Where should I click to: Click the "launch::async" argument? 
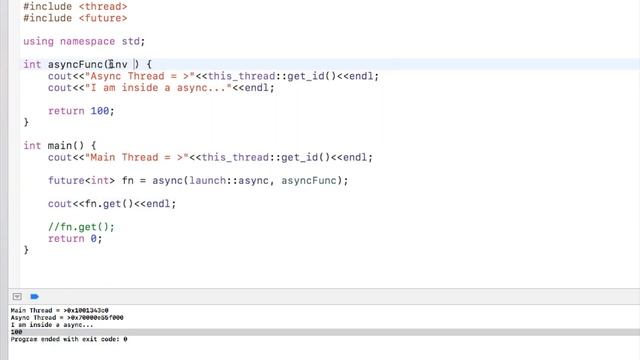tap(229, 181)
